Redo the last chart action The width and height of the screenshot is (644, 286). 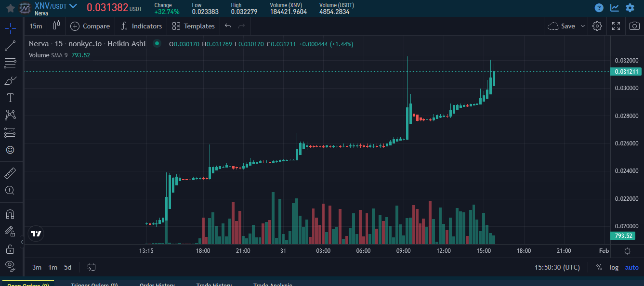[242, 26]
